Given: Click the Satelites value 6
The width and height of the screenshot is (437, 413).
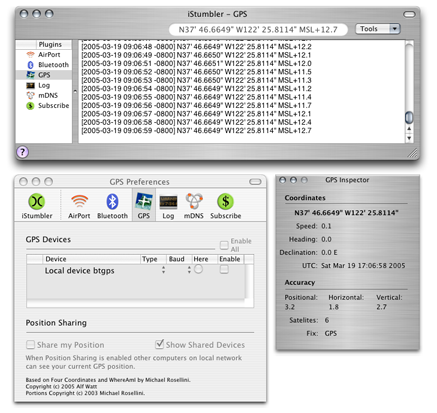Looking at the screenshot, I should pyautogui.click(x=327, y=320).
